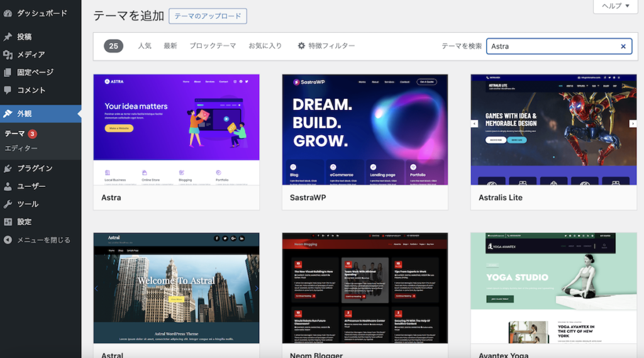Click the Dashboard icon in sidebar
The width and height of the screenshot is (644, 358).
[x=8, y=13]
